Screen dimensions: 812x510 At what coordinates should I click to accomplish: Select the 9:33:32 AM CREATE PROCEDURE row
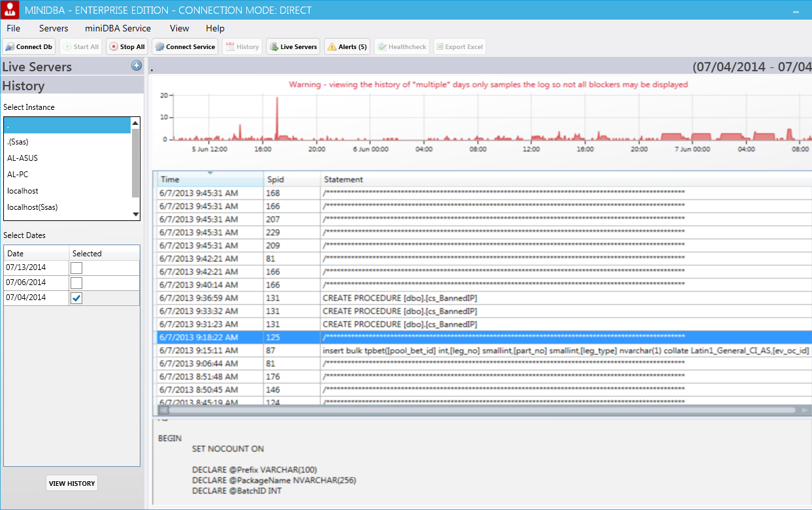tap(485, 311)
